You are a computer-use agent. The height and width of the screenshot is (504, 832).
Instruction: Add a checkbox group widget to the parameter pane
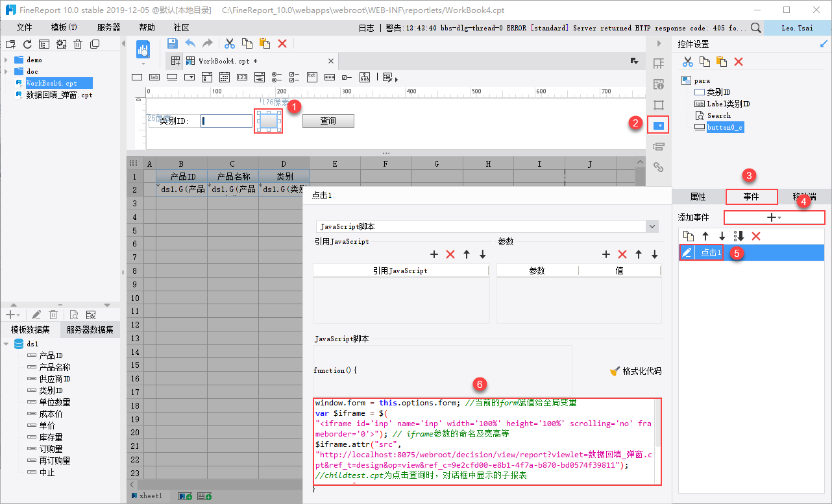click(x=295, y=77)
